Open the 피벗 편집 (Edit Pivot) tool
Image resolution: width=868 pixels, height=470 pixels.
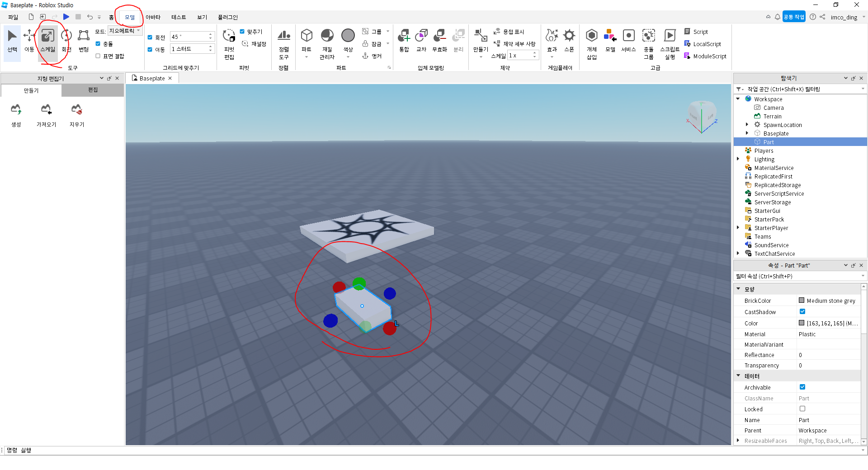pos(229,44)
